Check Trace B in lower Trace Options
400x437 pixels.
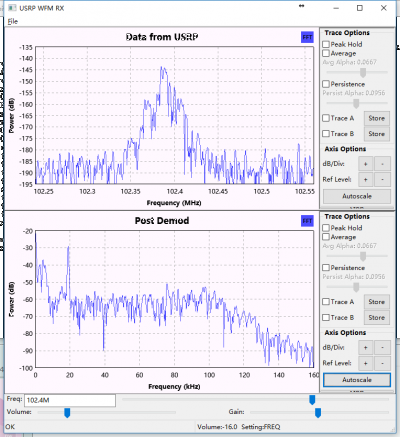click(x=326, y=317)
